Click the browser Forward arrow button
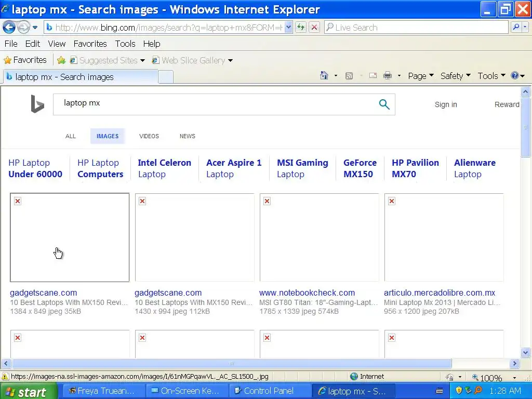532x399 pixels. tap(23, 27)
